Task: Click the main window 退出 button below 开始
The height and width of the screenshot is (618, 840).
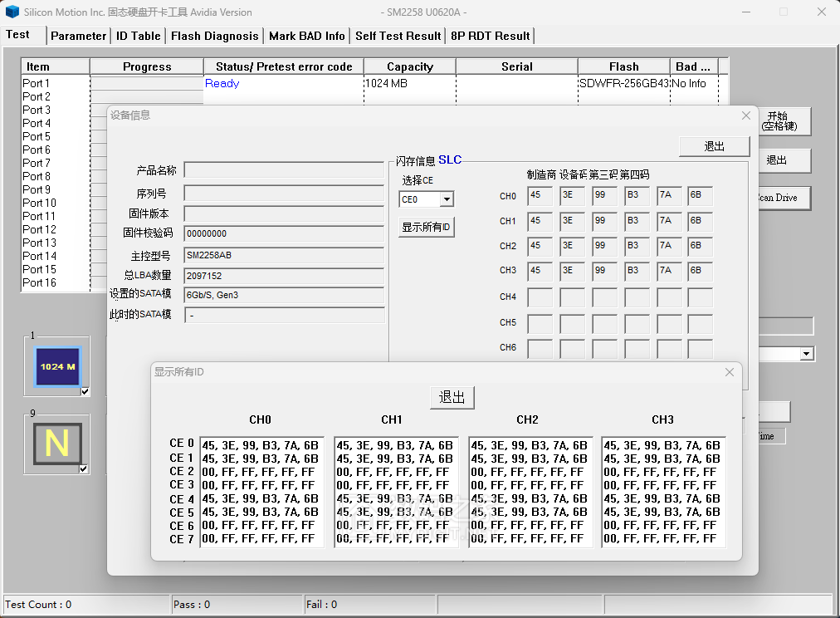Action: pos(784,160)
